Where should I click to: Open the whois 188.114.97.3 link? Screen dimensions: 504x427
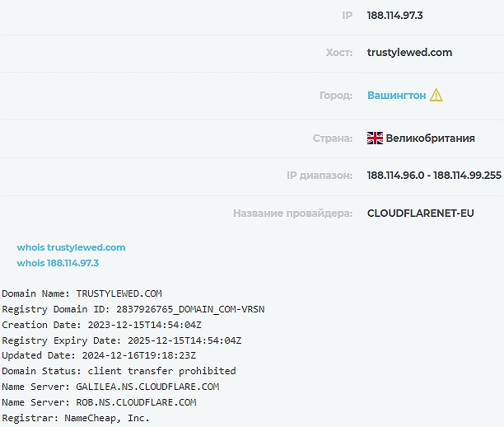pos(58,263)
